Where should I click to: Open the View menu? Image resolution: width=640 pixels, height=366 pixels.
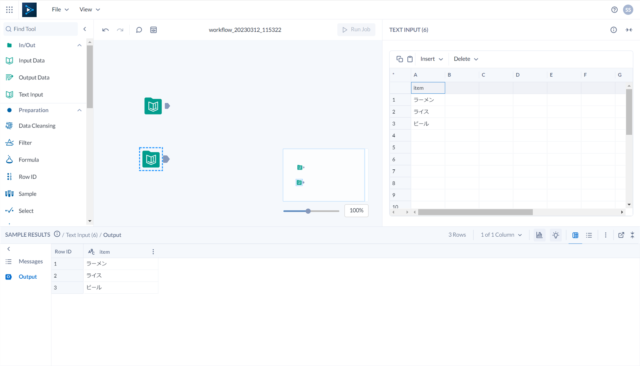pos(89,9)
